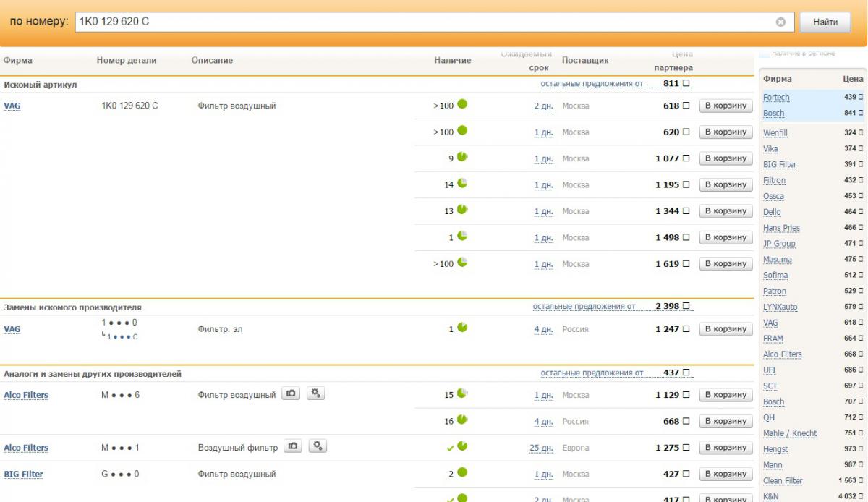The image size is (868, 502).
Task: Click the Номер детали column header
Action: 127,61
